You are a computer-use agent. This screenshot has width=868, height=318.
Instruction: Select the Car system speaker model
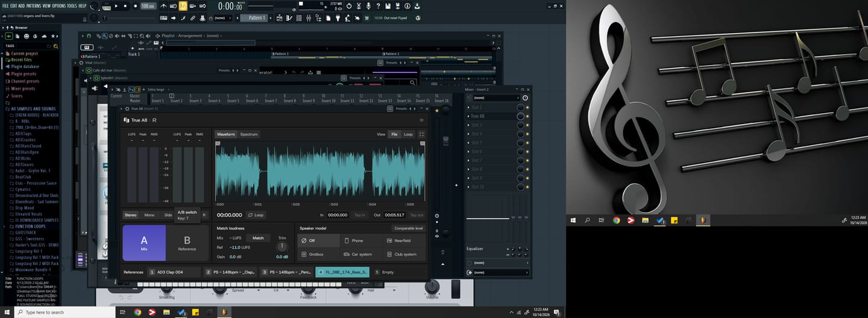(362, 254)
